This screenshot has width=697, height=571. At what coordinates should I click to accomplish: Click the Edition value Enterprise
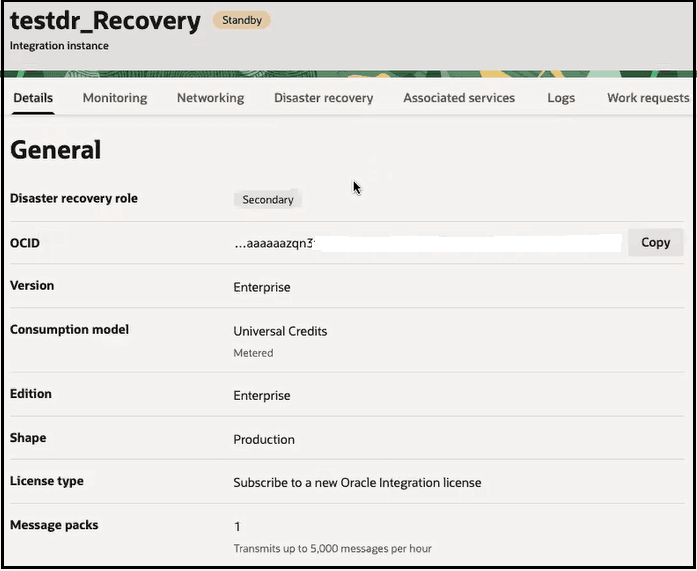tap(262, 396)
